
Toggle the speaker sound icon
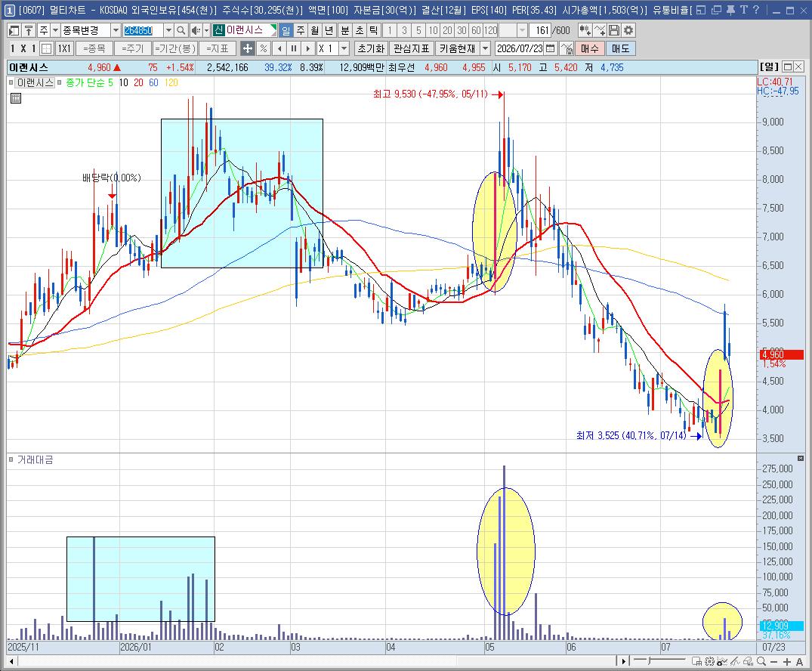[x=195, y=30]
